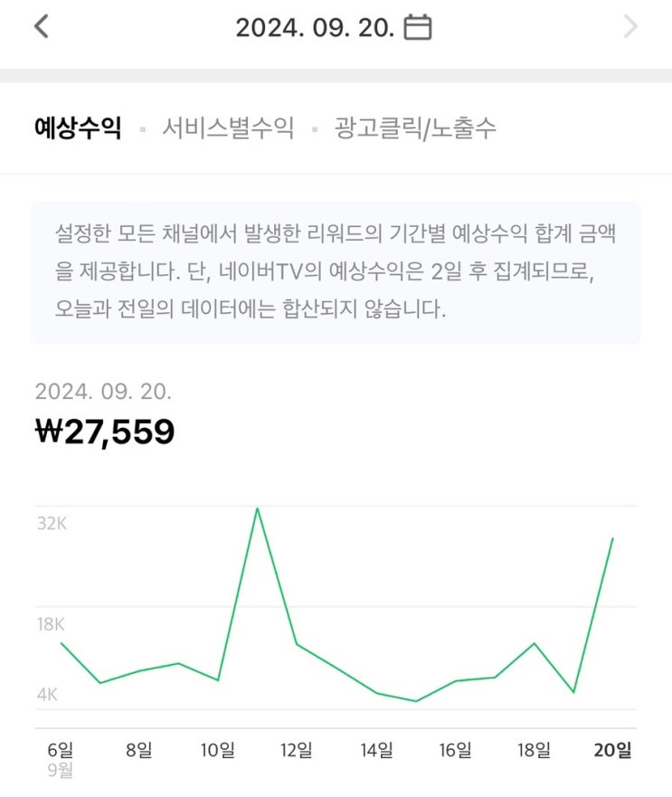This screenshot has height=797, width=672.
Task: Select the lowest chart point at 15일
Action: 415,701
